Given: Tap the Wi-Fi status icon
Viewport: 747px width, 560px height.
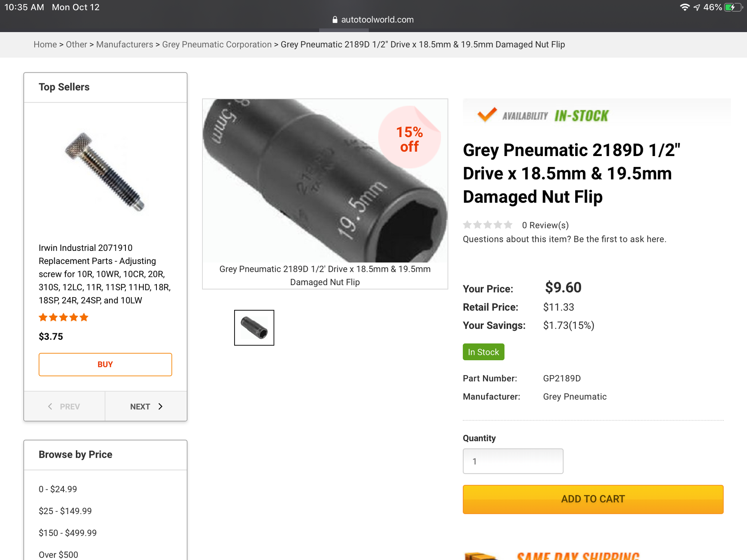Looking at the screenshot, I should click(684, 7).
